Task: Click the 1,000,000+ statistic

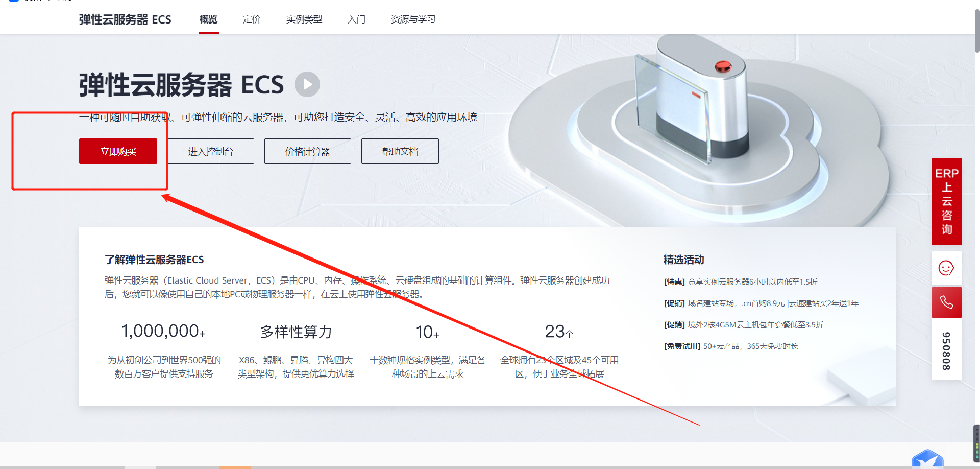Action: [164, 332]
